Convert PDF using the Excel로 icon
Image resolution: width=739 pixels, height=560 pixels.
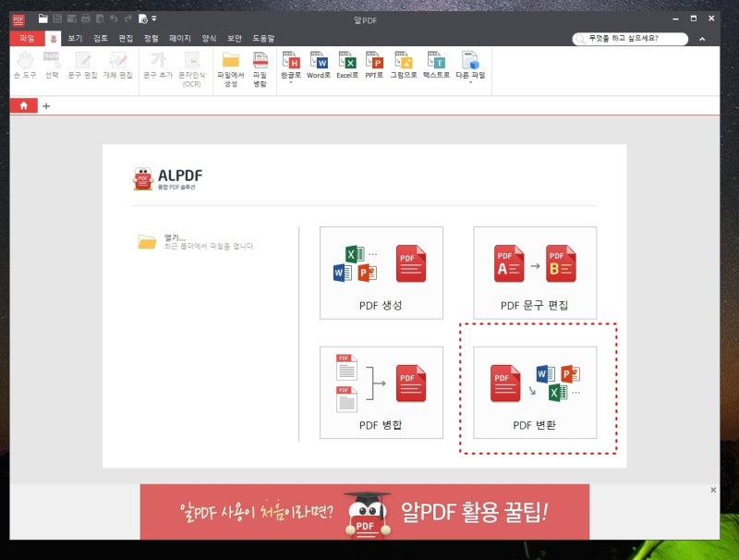point(347,65)
